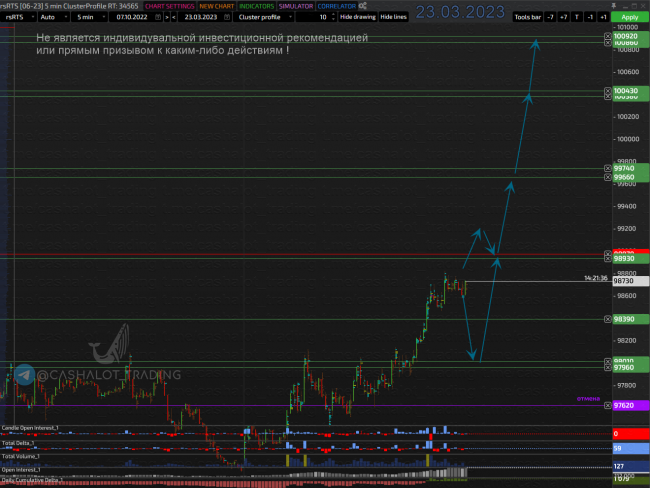Screen dimensions: 650x488
Task: Remove the 100430 level line marker
Action: pyautogui.click(x=607, y=91)
